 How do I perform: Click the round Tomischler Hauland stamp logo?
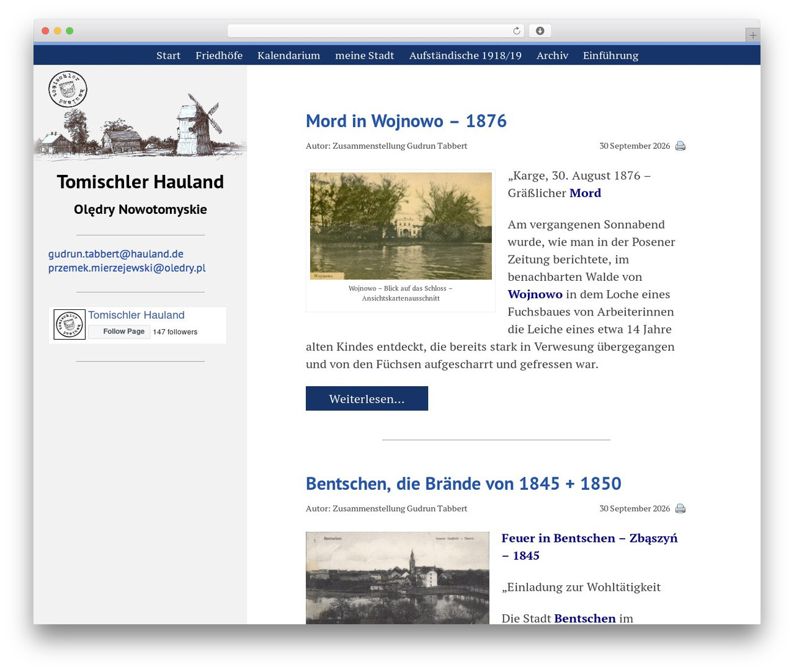pos(68,89)
